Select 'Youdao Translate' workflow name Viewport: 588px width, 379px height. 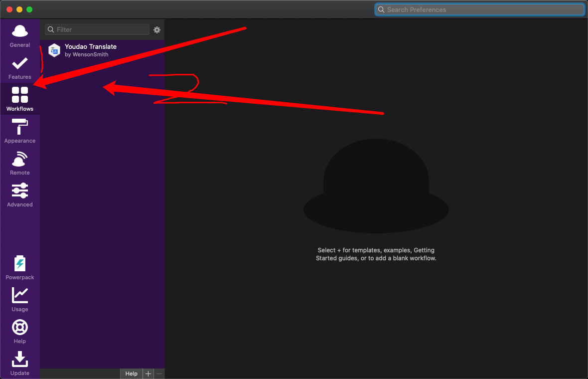(91, 46)
